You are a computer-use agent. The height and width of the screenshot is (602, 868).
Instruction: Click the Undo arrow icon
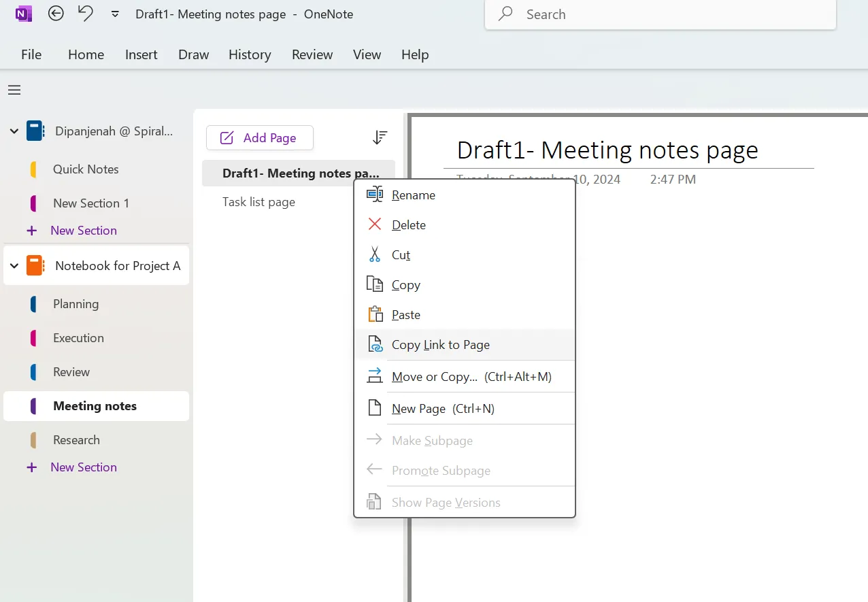tap(86, 13)
